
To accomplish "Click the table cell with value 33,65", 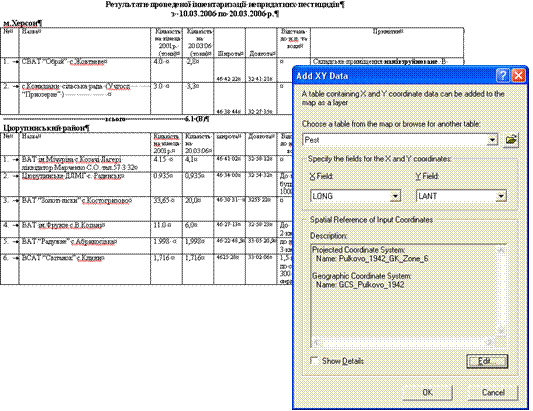I will 167,209.
